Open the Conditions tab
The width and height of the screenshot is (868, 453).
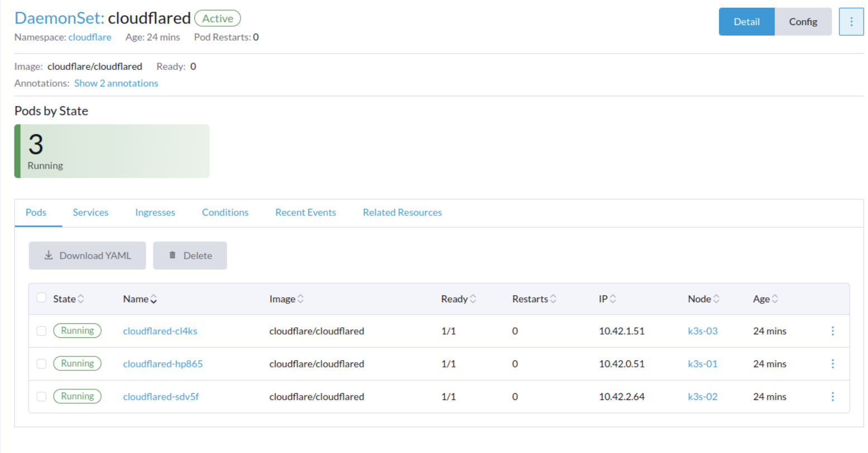click(225, 212)
